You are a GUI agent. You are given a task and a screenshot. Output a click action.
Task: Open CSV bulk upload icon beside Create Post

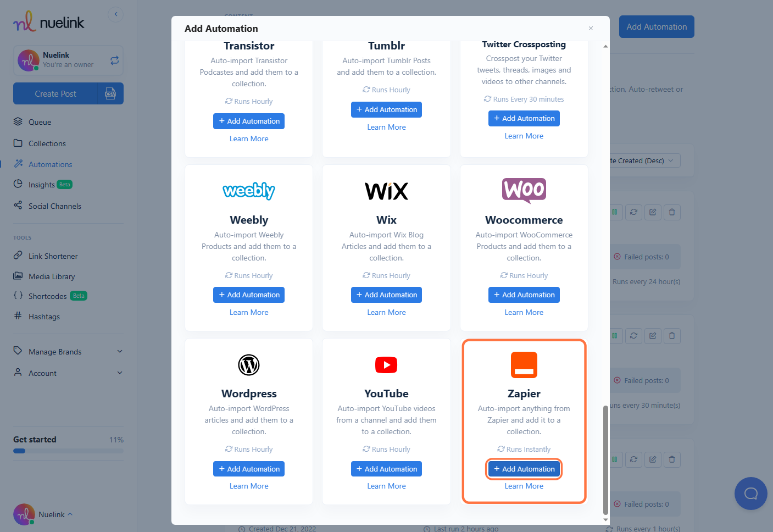tap(110, 93)
